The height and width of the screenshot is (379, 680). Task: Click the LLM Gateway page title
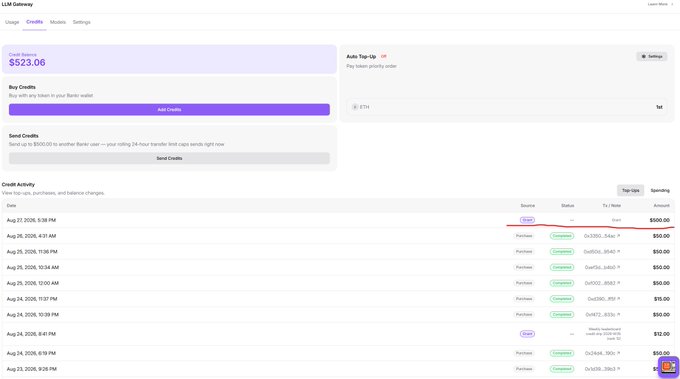coord(17,4)
